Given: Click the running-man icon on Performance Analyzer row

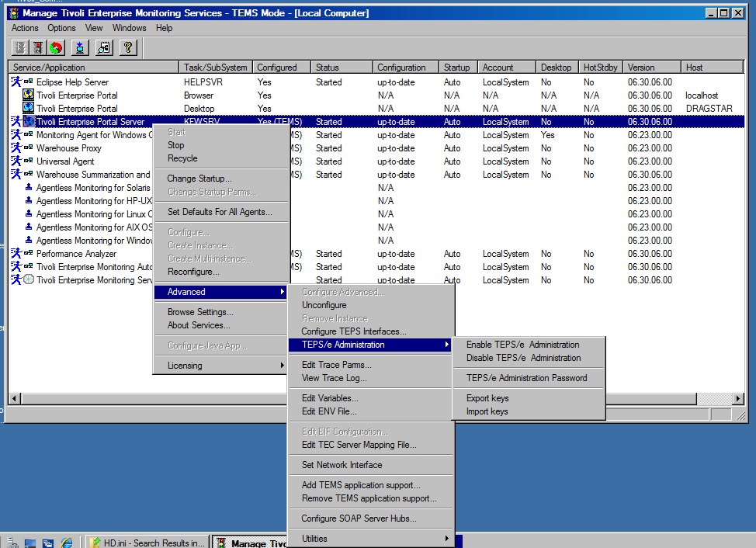Looking at the screenshot, I should (x=16, y=253).
